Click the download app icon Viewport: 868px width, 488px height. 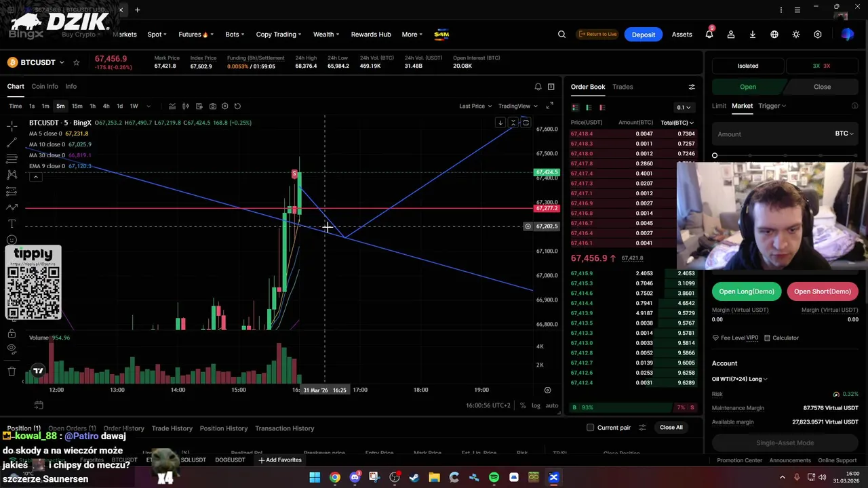click(x=753, y=35)
